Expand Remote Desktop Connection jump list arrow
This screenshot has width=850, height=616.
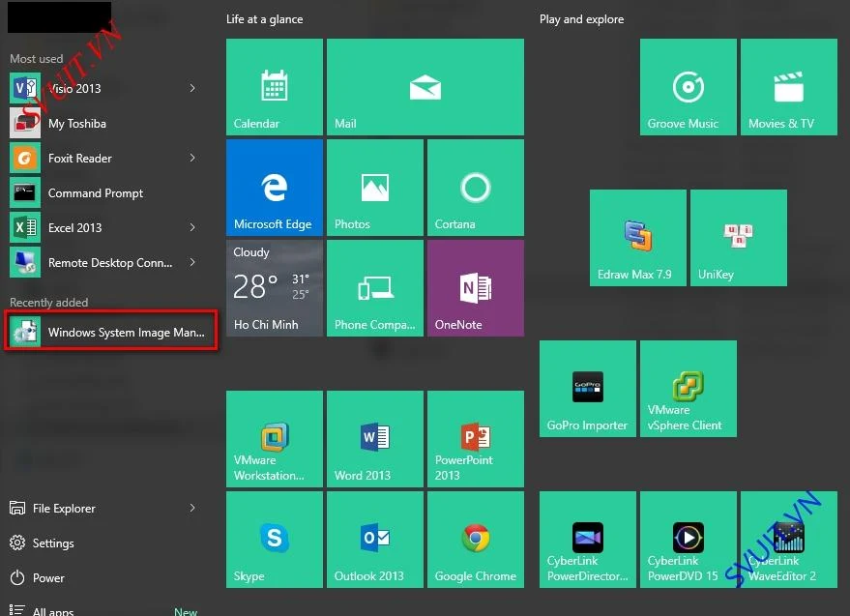tap(192, 262)
